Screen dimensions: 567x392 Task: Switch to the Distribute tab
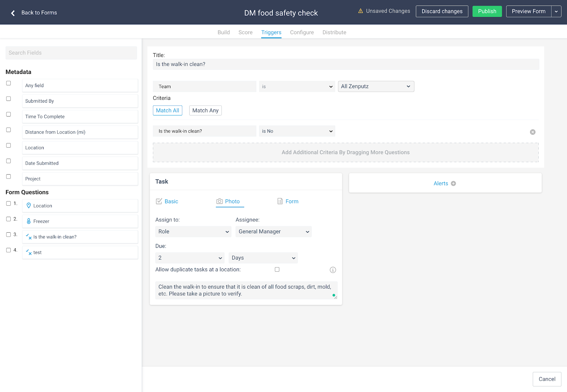(x=335, y=32)
